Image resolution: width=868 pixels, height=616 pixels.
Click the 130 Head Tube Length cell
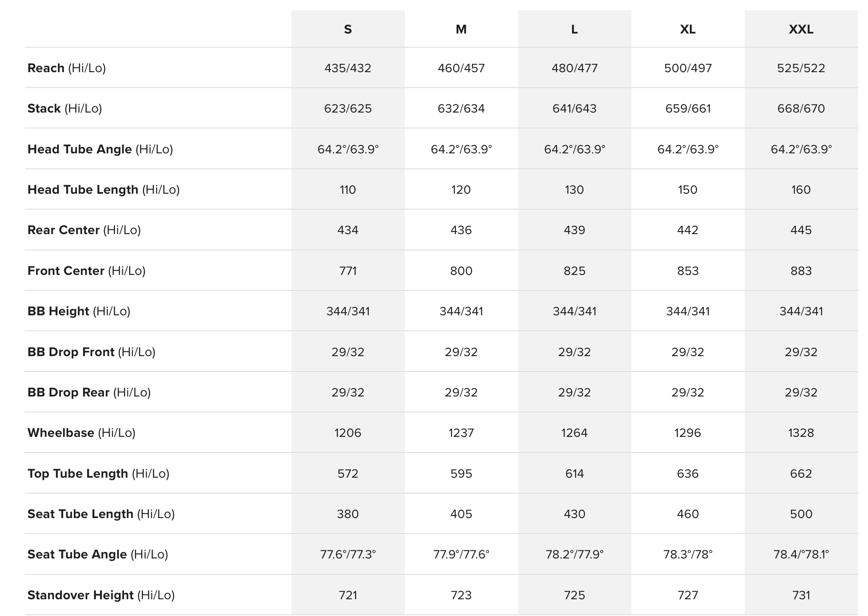coord(574,189)
